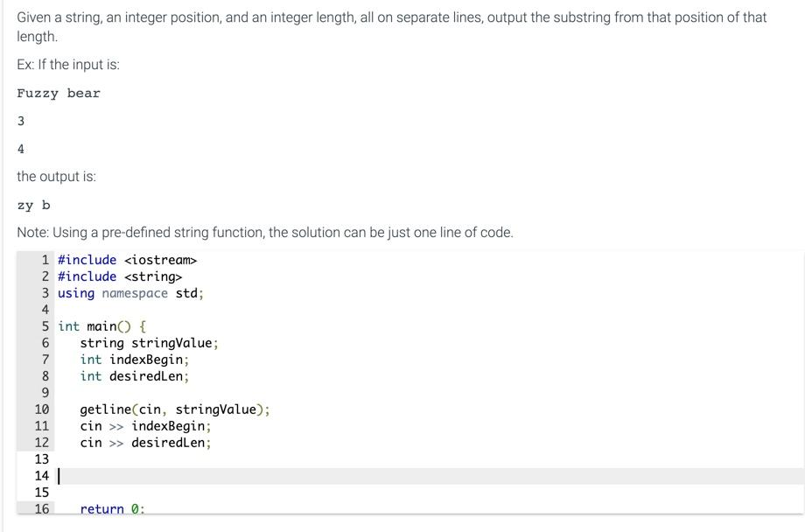This screenshot has height=532, width=805.
Task: Click 'cin >> indexBegin;' line
Action: pos(145,426)
